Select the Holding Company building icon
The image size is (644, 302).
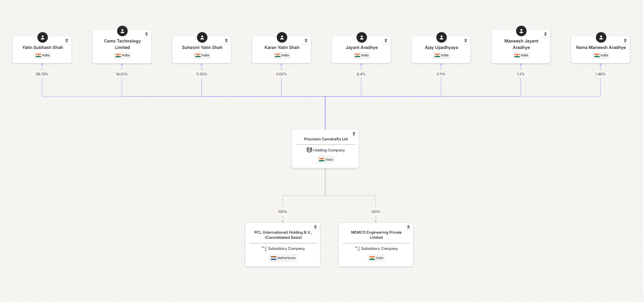309,150
